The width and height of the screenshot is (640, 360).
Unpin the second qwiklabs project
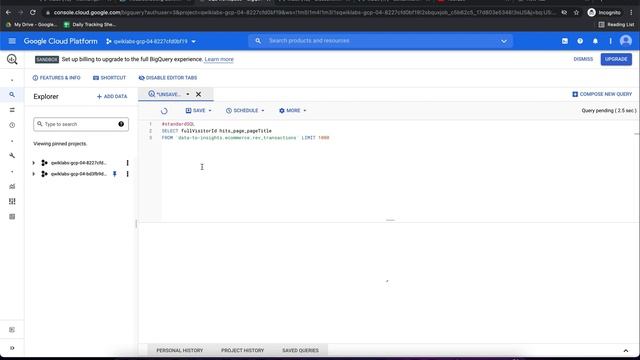coord(115,174)
